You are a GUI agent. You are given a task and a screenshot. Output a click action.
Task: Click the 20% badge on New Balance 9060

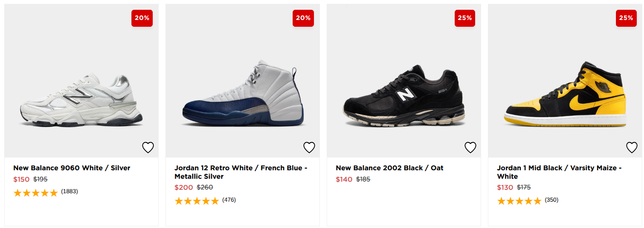tap(142, 18)
